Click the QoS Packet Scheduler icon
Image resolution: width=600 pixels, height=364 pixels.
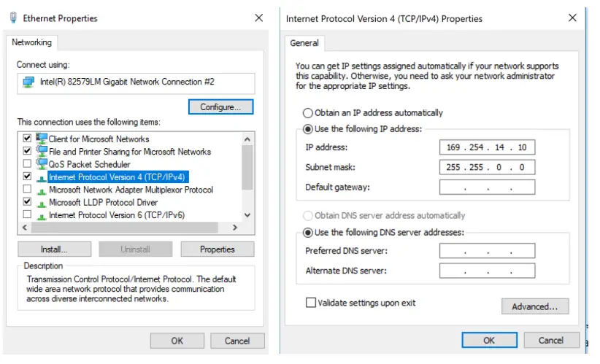(42, 164)
